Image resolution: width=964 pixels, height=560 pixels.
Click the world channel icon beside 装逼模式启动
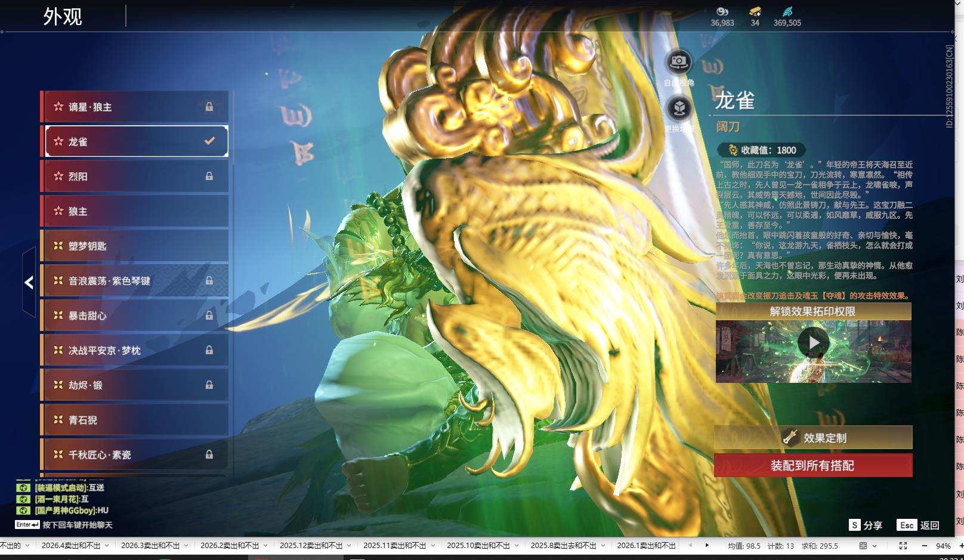click(23, 488)
